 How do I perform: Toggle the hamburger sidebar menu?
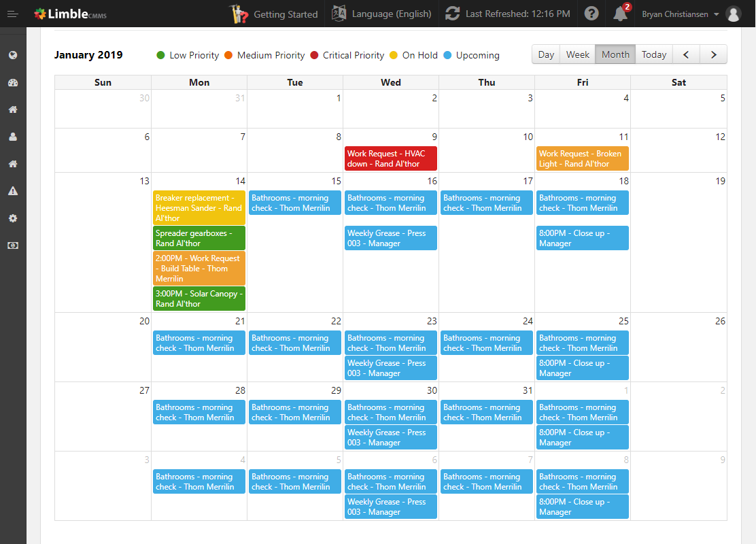pyautogui.click(x=13, y=14)
